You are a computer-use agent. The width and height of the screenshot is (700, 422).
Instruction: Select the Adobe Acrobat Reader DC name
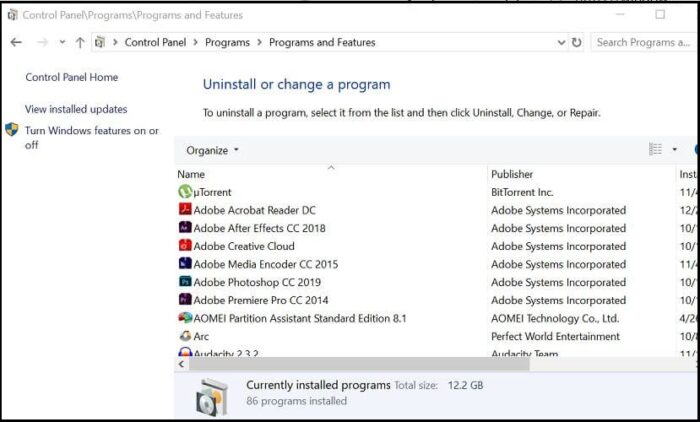(x=254, y=210)
